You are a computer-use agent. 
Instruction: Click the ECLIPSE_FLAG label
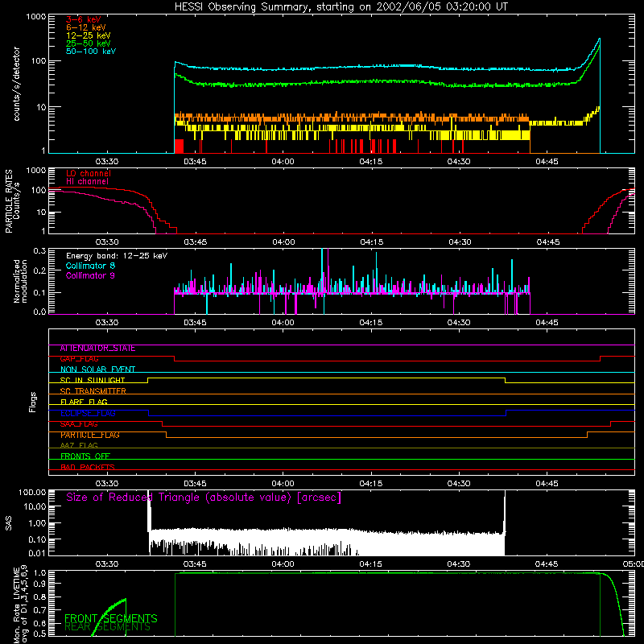pos(88,413)
